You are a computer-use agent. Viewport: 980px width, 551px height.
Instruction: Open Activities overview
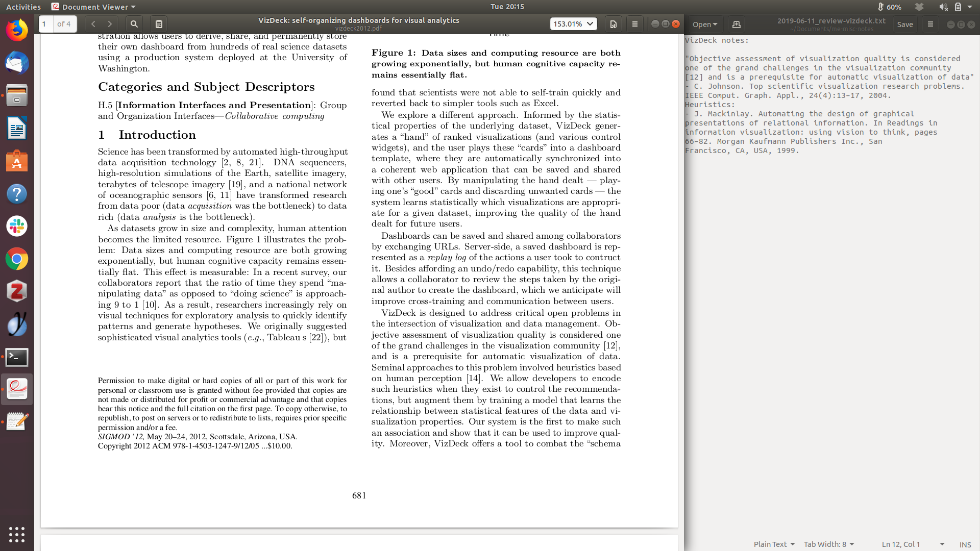point(23,7)
